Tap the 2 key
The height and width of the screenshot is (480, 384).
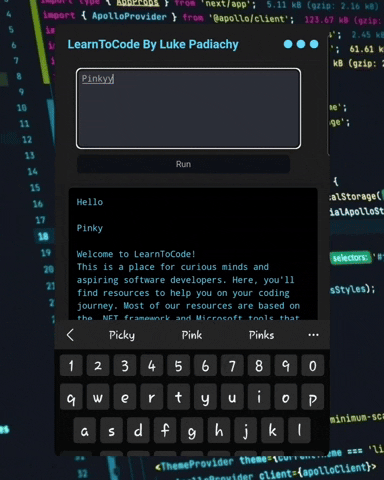click(x=98, y=366)
